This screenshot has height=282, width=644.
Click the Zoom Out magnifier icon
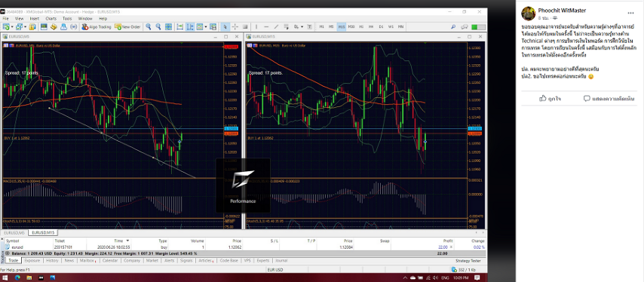(x=158, y=26)
